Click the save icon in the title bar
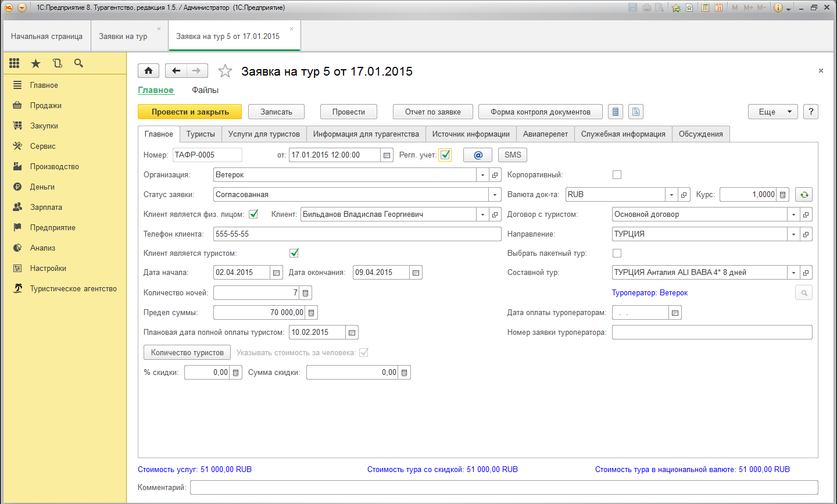This screenshot has width=837, height=504. [632, 8]
